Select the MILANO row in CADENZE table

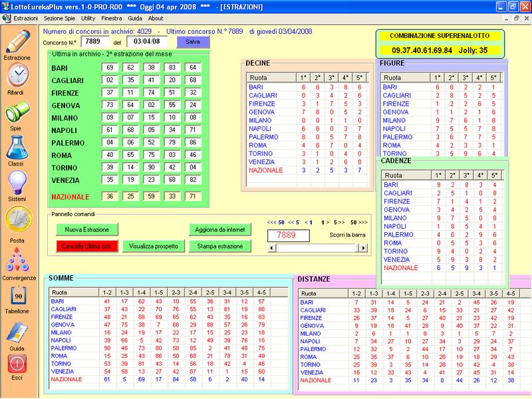pos(442,218)
